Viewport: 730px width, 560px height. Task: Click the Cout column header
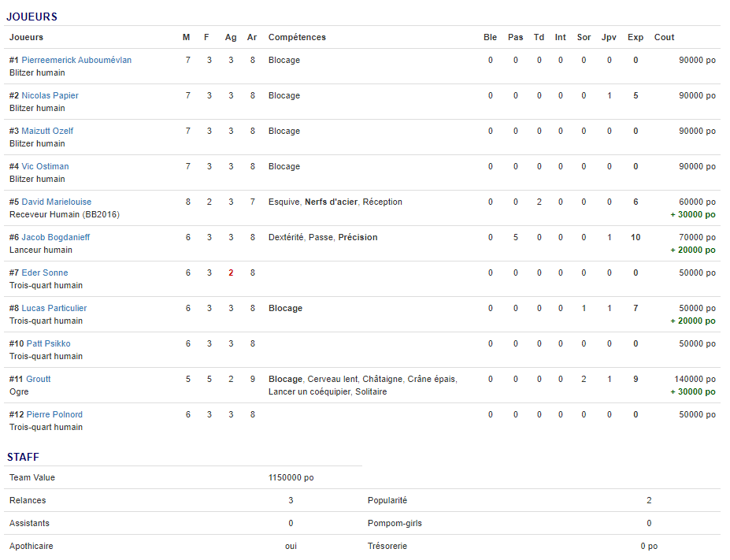click(x=664, y=37)
